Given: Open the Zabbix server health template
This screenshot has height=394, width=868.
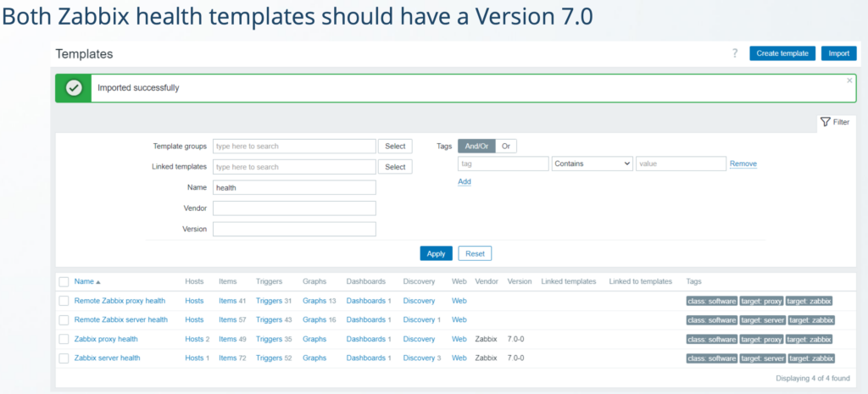Looking at the screenshot, I should [x=108, y=358].
